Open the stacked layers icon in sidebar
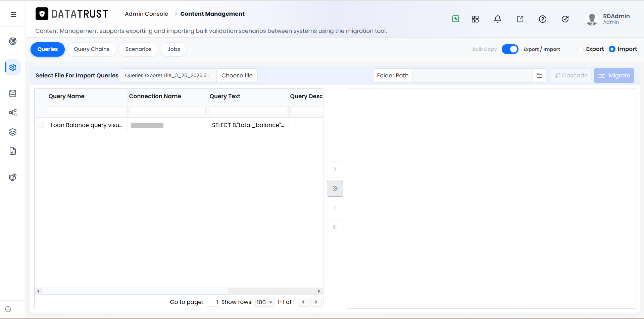 pos(13,132)
